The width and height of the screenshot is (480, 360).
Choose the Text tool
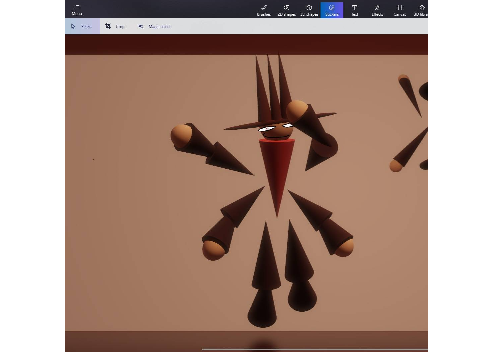[x=354, y=10]
